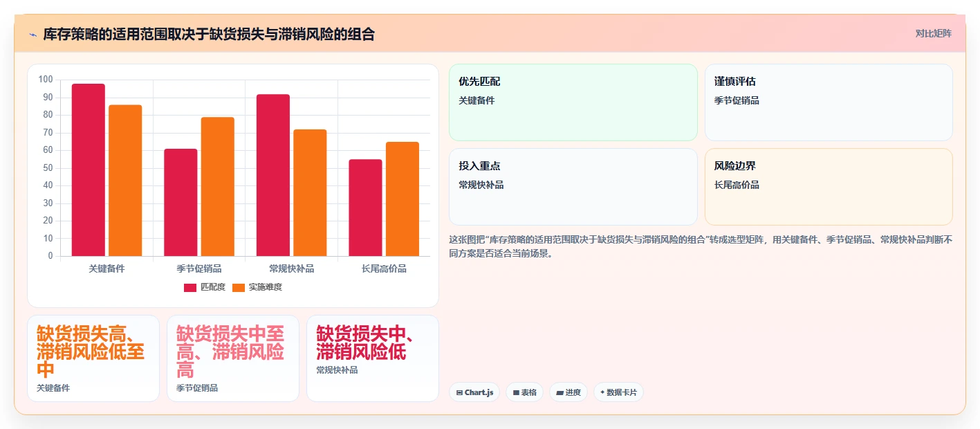This screenshot has height=429, width=980.
Task: Click the orange 实施难度 bar for 长尾高价品
Action: click(x=403, y=199)
